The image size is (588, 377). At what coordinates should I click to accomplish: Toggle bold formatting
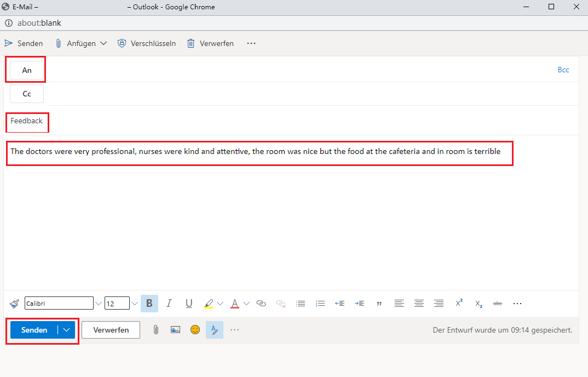tap(149, 304)
